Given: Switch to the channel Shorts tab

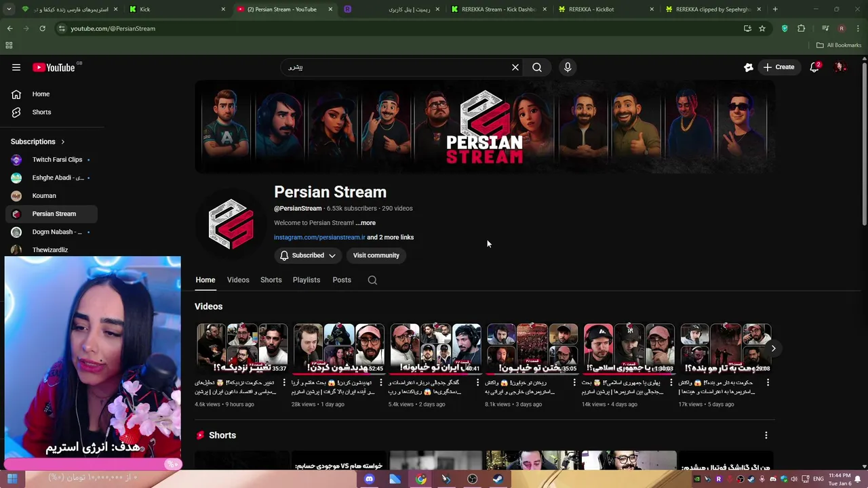Looking at the screenshot, I should click(x=271, y=280).
